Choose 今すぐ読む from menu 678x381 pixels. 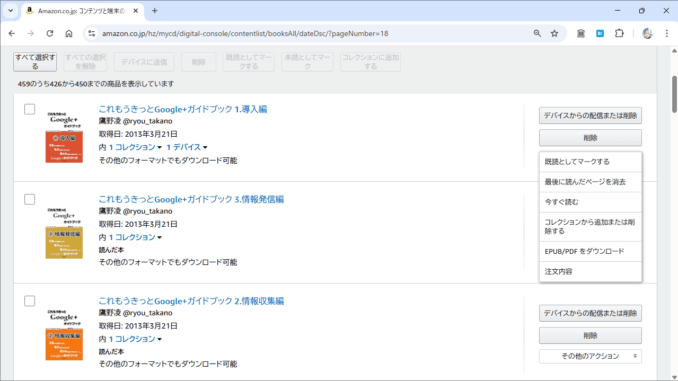(x=590, y=202)
